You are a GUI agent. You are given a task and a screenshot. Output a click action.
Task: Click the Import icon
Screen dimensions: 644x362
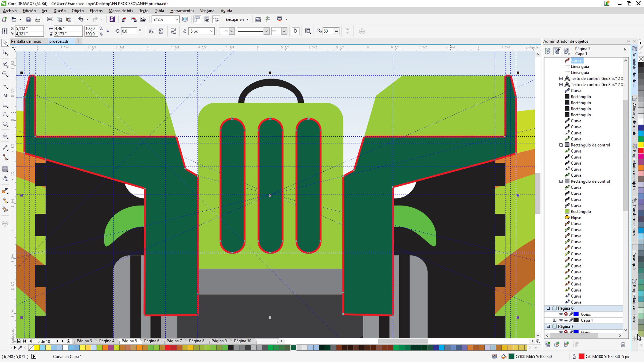pos(124,19)
